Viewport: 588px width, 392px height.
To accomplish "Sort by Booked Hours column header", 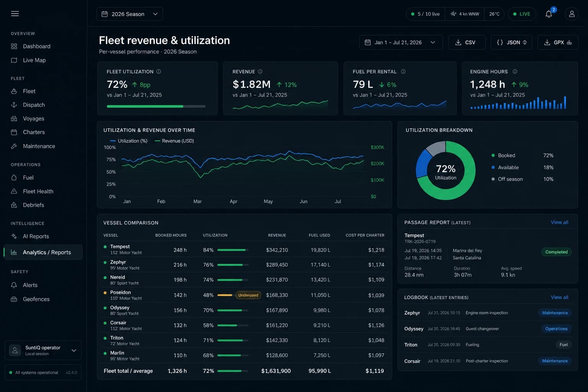I will point(171,235).
